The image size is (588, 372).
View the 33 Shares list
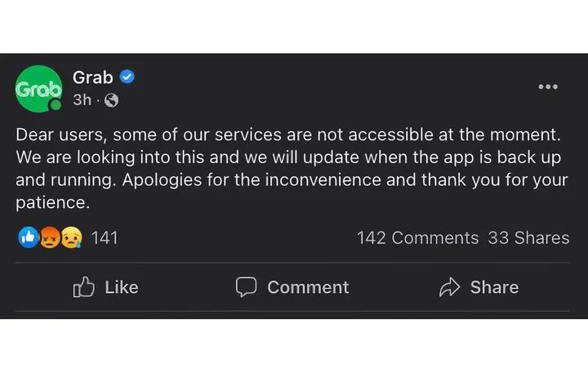tap(528, 238)
